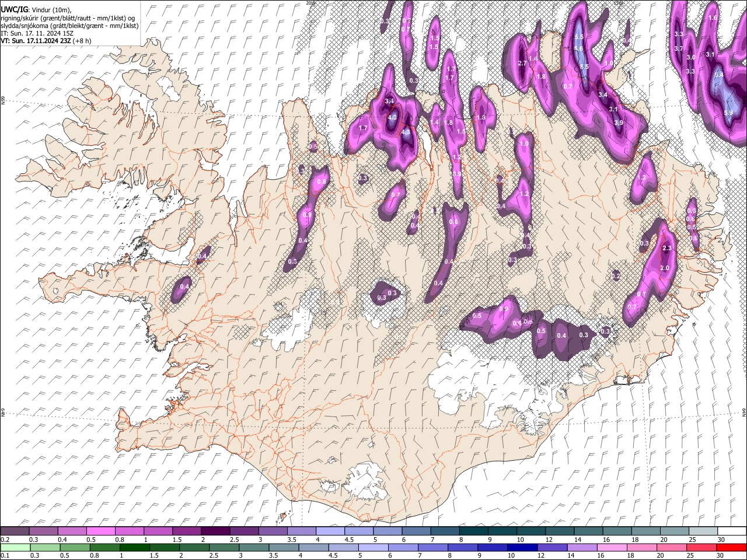Image resolution: width=747 pixels, height=560 pixels.
Task: Click the '5.9' precipitation value in northeast corner
Action: point(728,113)
